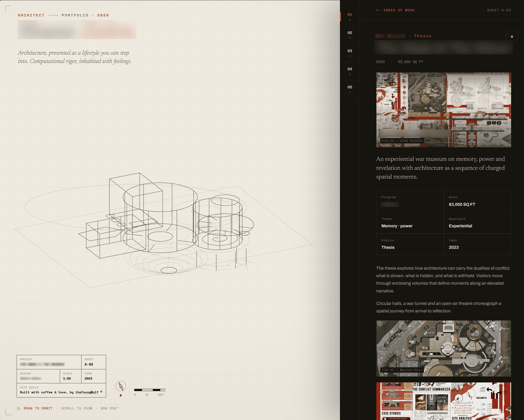524x420 pixels.
Task: Click the Thesis label in project header
Action: click(423, 36)
